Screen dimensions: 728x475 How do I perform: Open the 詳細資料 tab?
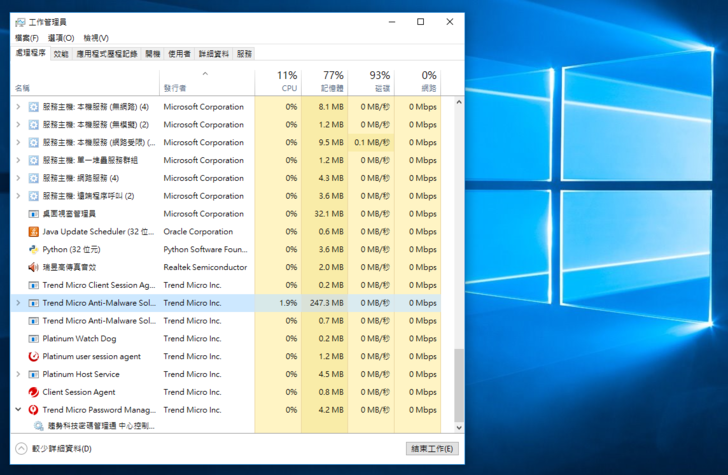coord(214,54)
